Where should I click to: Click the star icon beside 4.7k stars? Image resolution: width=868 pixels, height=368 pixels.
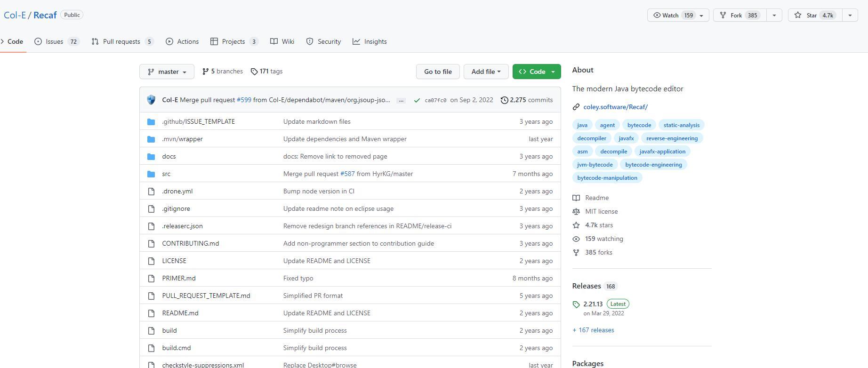coord(576,225)
